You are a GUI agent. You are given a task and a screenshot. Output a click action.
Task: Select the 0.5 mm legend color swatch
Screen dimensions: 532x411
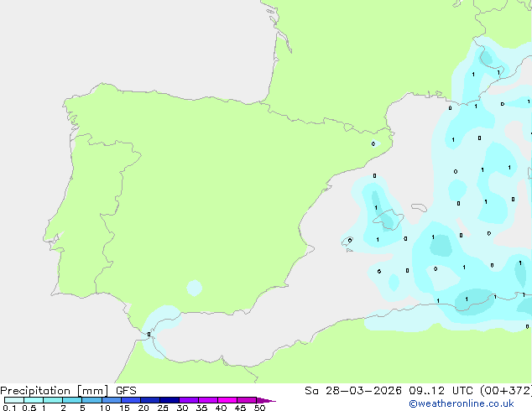pyautogui.click(x=34, y=400)
